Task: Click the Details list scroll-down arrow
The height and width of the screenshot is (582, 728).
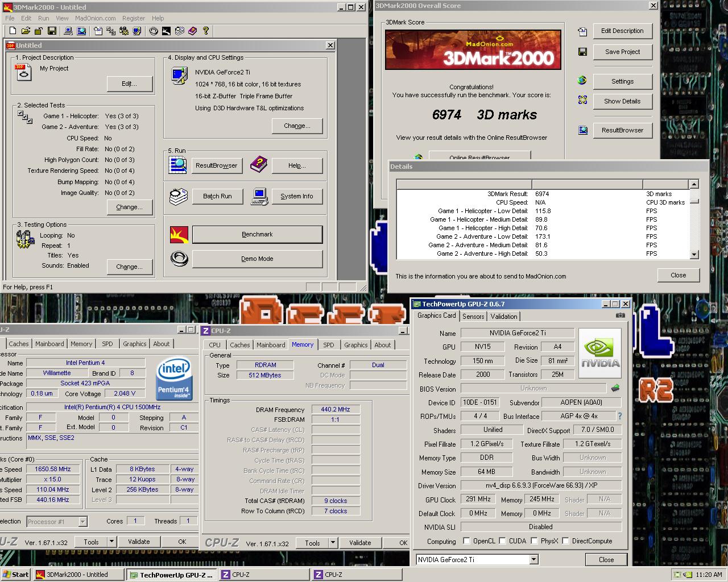Action: pyautogui.click(x=693, y=255)
